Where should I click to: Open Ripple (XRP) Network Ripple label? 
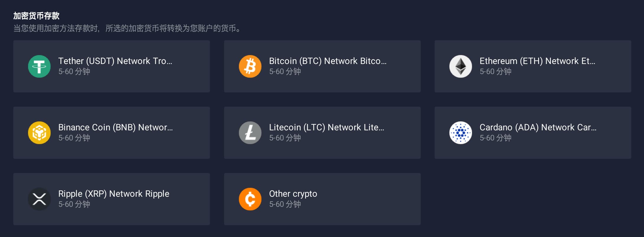coord(114,194)
